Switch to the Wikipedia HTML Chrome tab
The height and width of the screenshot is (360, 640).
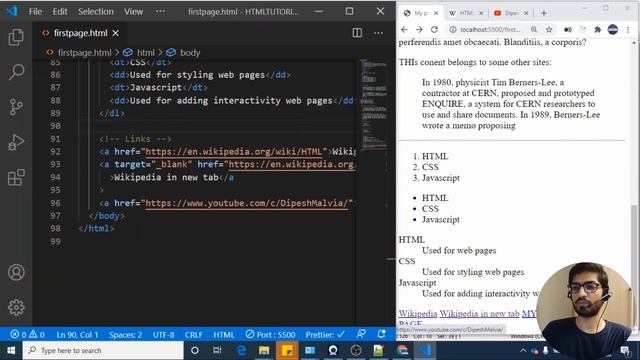point(465,13)
